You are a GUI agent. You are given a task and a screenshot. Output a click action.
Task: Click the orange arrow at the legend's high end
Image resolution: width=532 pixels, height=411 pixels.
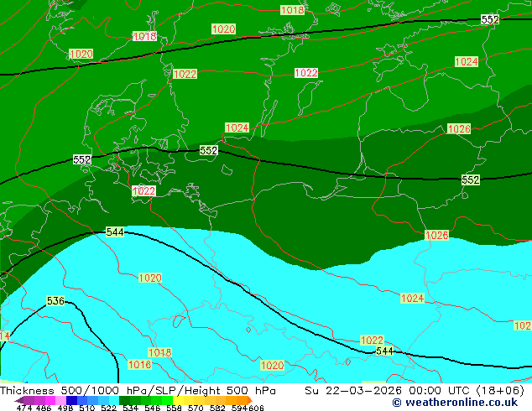pyautogui.click(x=250, y=400)
